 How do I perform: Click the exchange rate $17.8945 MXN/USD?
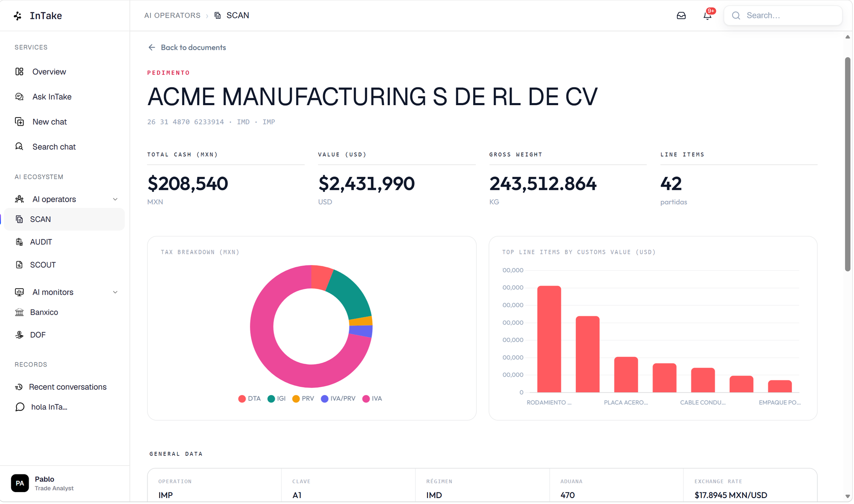(732, 496)
